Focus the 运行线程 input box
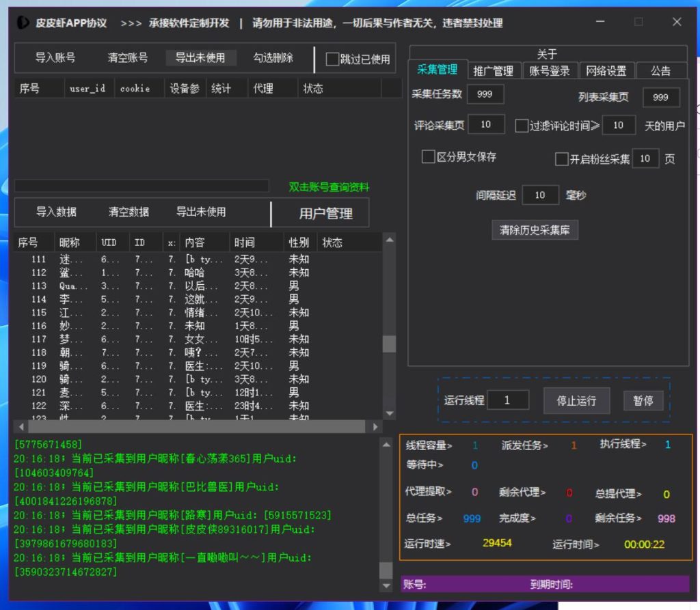This screenshot has height=610, width=700. 507,400
